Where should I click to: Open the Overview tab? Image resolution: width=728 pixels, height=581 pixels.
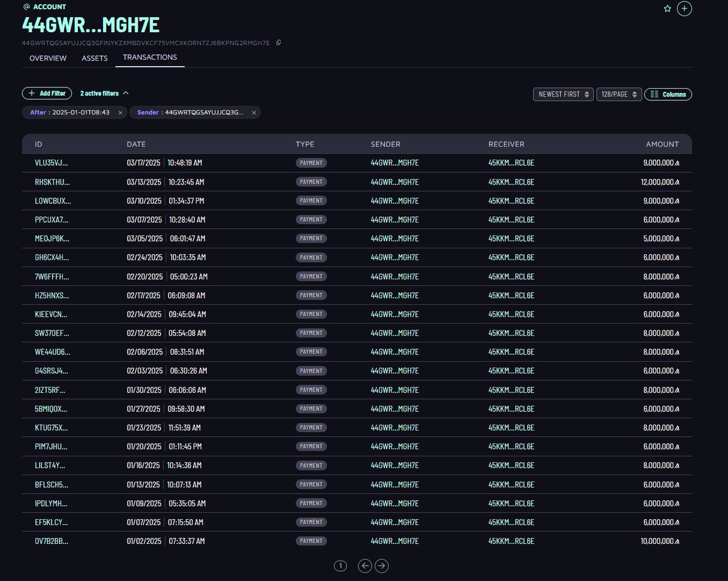[48, 58]
